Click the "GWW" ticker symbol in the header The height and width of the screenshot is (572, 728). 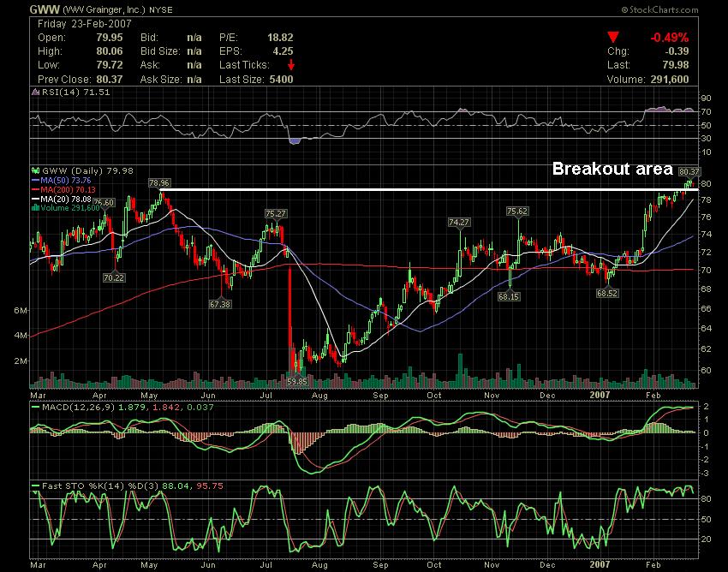45,9
